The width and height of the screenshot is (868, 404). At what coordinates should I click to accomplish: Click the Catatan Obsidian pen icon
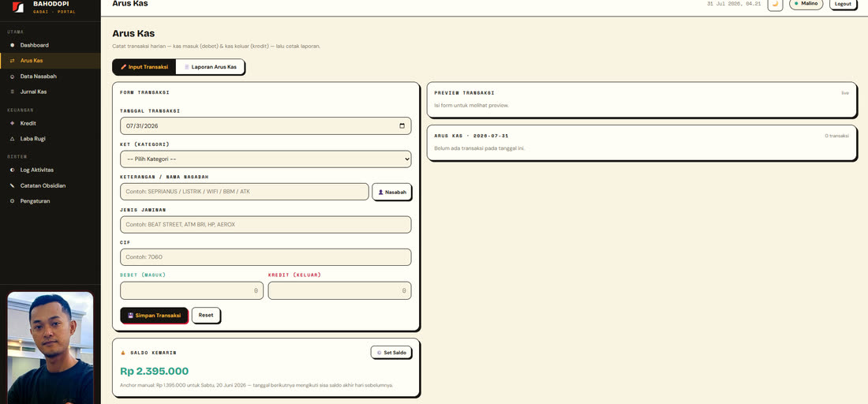(12, 185)
